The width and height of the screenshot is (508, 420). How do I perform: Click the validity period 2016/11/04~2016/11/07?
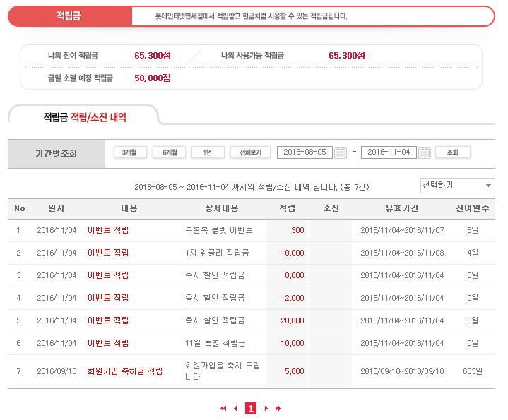tap(402, 230)
